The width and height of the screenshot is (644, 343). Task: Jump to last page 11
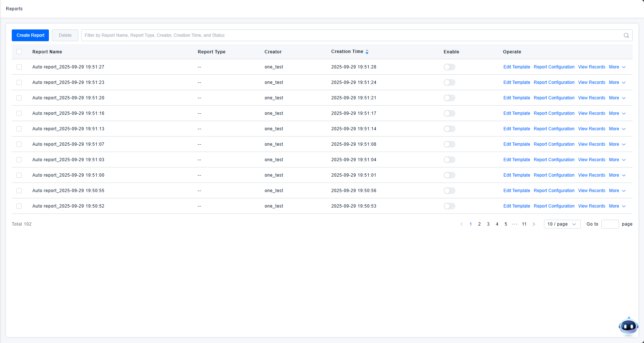[x=524, y=224]
